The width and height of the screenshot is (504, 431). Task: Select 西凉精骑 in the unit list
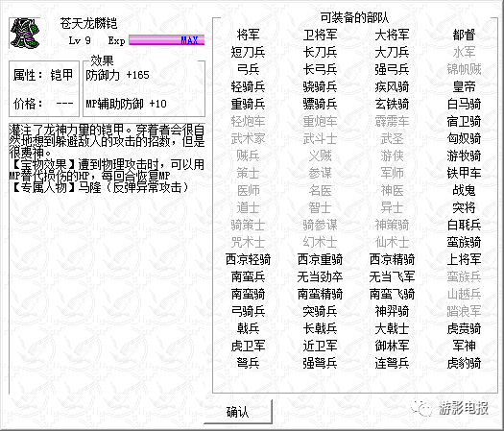[392, 260]
